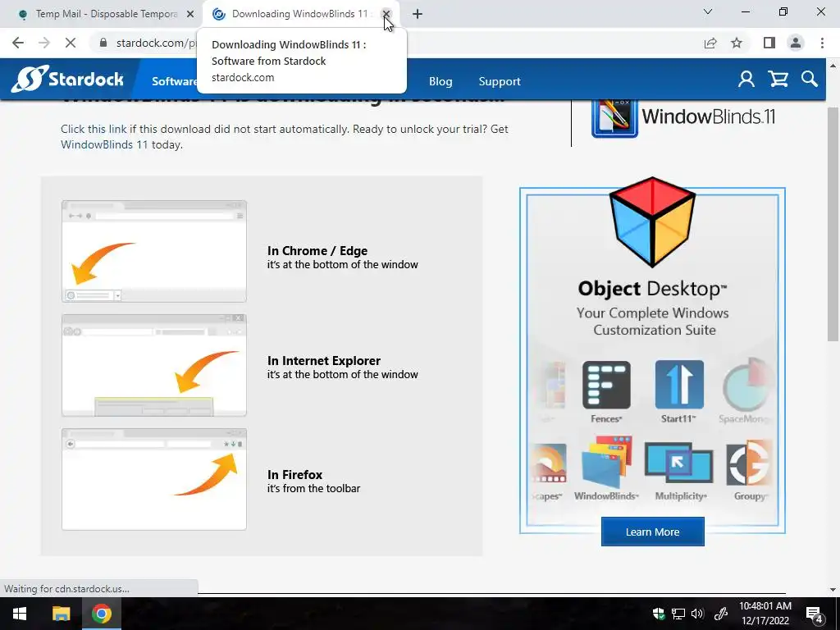Viewport: 840px width, 630px height.
Task: Open the shopping cart icon
Action: coord(778,80)
